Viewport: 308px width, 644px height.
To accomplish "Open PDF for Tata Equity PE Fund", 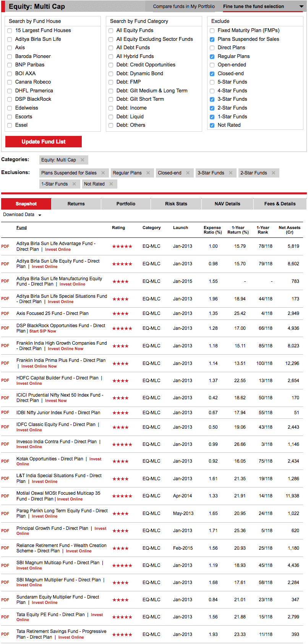I will tap(5, 617).
